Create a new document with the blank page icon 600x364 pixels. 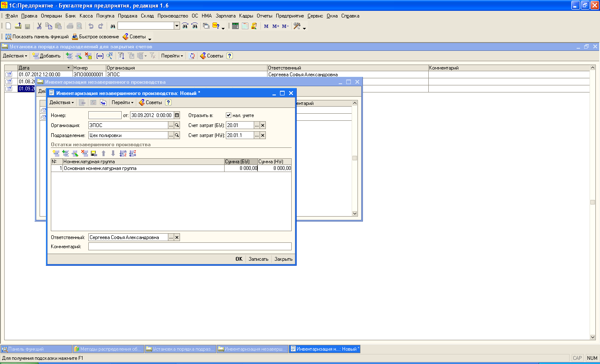(8, 26)
